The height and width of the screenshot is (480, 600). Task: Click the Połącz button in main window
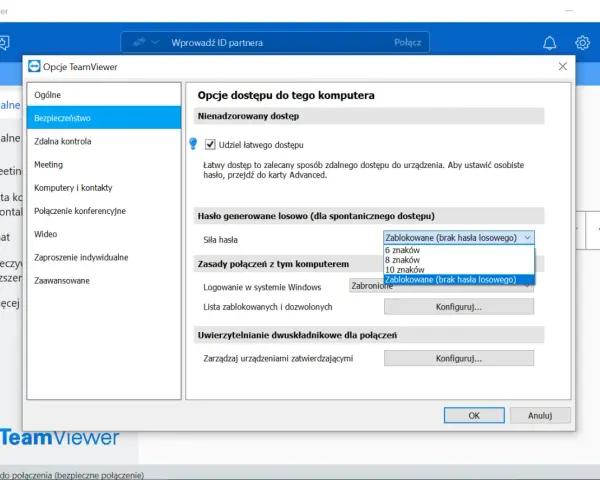tap(408, 42)
